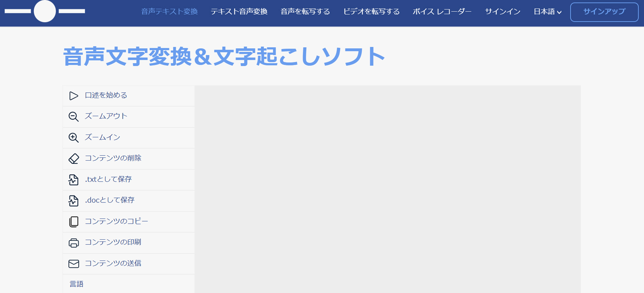
Task: Click the 音声文字変換＆文字起こしソフト heading
Action: pyautogui.click(x=224, y=56)
